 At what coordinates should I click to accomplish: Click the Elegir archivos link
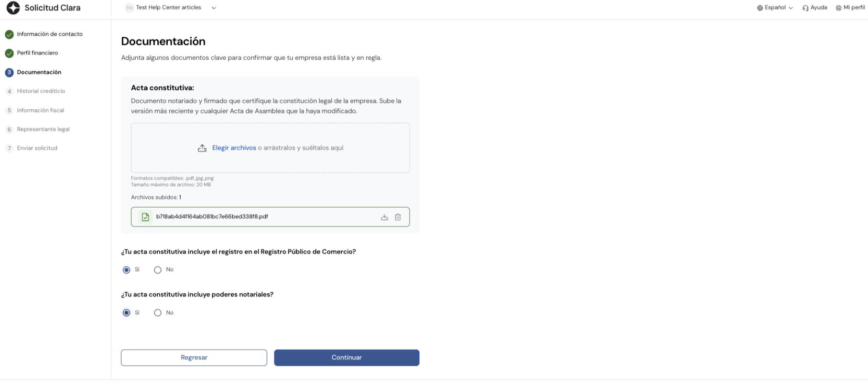234,148
